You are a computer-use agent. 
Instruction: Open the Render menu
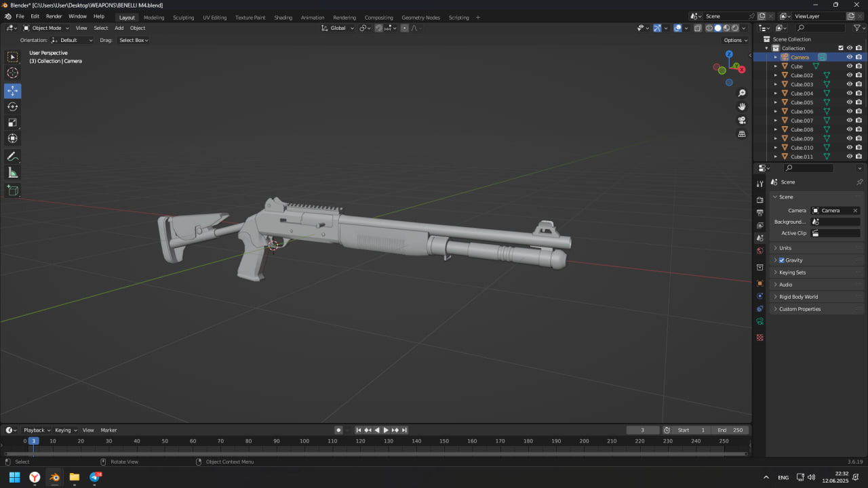(x=54, y=16)
